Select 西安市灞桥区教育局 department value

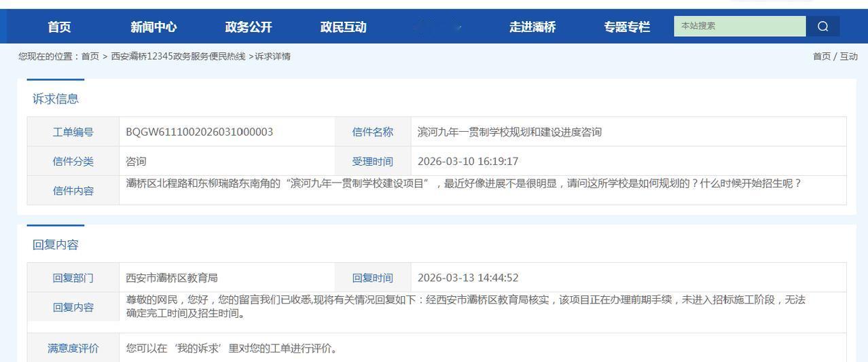pos(172,278)
